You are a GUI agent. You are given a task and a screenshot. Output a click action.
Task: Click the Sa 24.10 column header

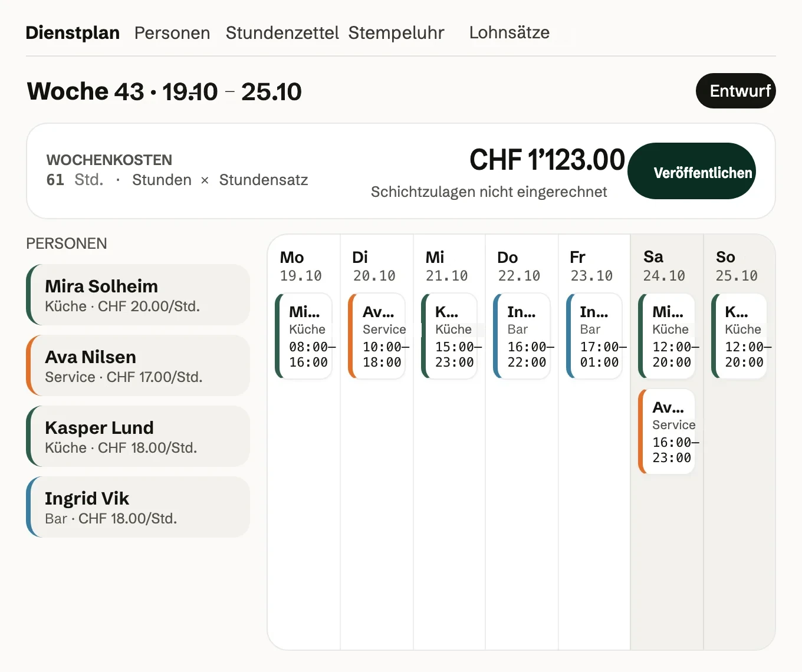coord(664,266)
